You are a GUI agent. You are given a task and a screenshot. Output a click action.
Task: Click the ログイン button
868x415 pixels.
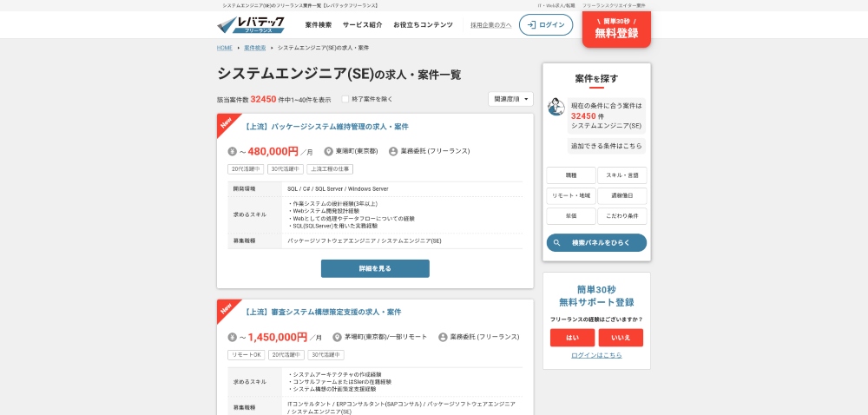click(x=546, y=25)
